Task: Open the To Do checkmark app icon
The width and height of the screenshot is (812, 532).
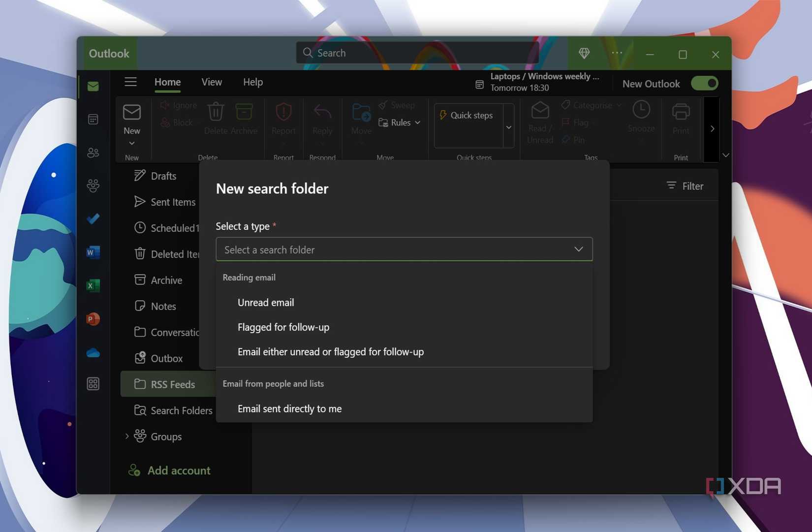Action: click(93, 219)
